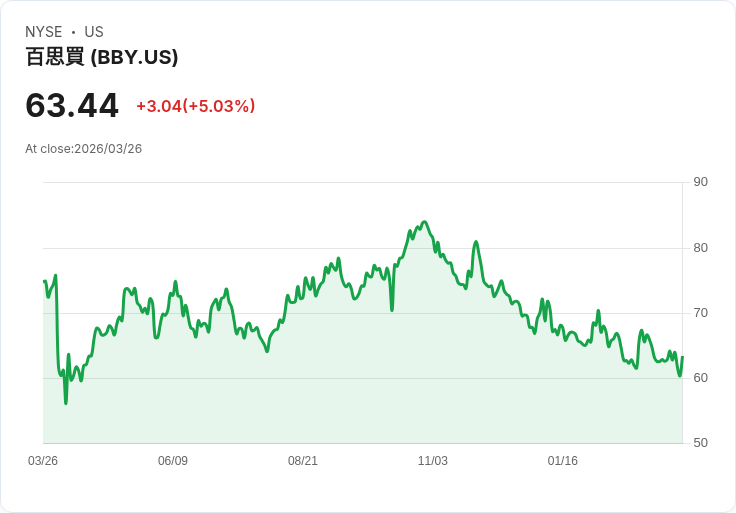Screen dimensions: 736x513
Task: Open the 百思買 (BBY.US) stock title
Action: 102,57
